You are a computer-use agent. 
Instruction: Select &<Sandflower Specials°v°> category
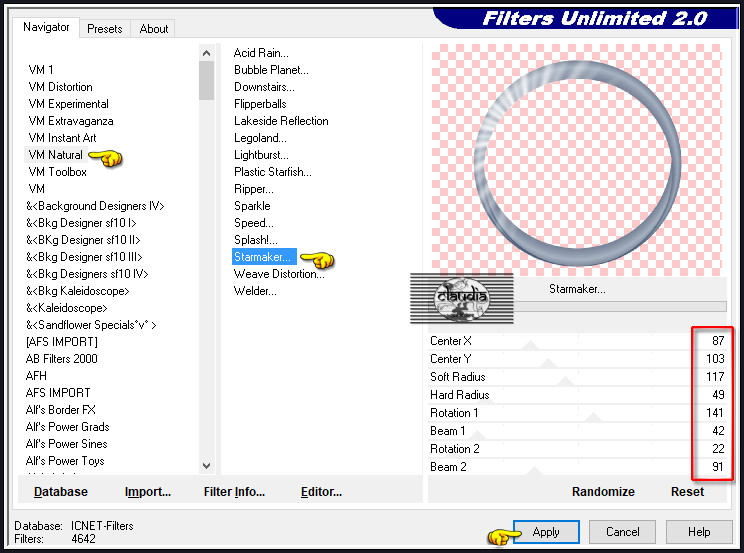click(91, 325)
